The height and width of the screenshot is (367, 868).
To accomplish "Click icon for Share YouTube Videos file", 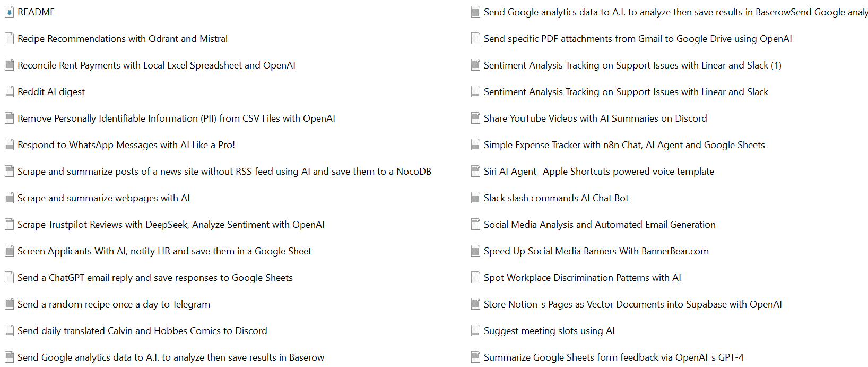I will 475,118.
